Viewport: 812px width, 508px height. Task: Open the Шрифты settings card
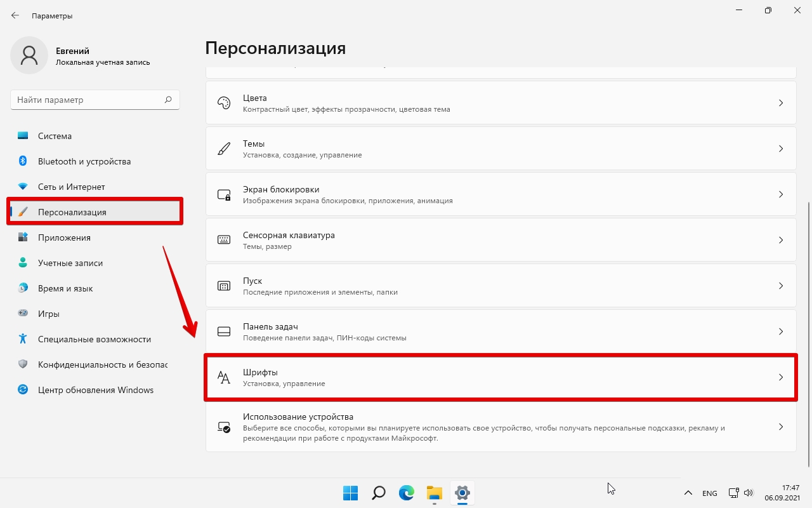click(501, 377)
